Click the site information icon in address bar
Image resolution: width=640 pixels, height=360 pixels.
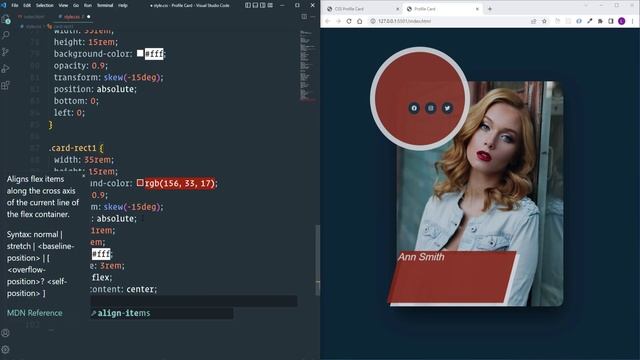[373, 21]
